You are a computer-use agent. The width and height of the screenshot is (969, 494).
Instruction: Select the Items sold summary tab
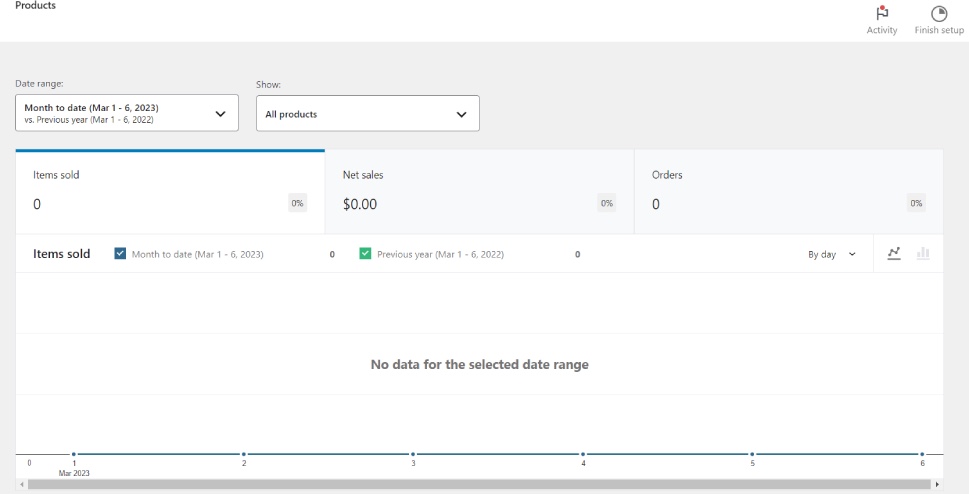[x=169, y=192]
